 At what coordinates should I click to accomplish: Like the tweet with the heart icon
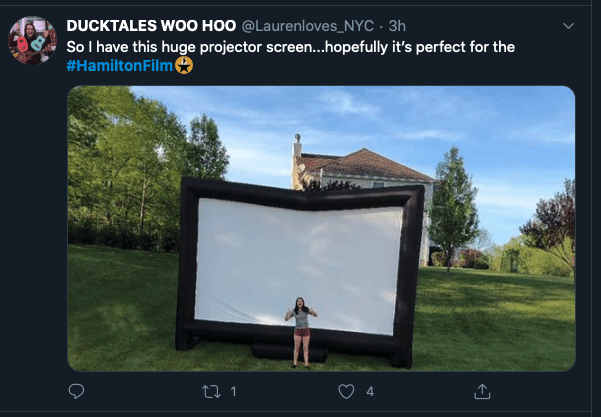346,392
